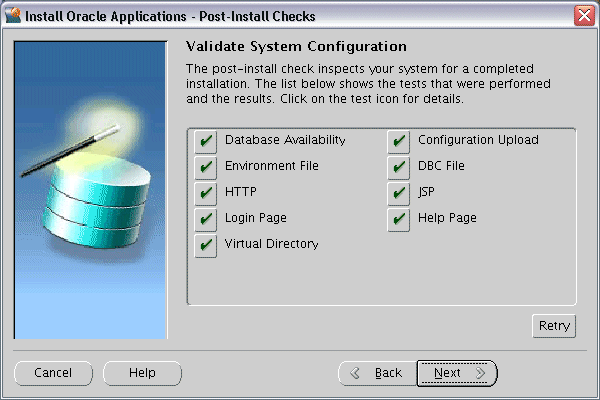Image resolution: width=600 pixels, height=400 pixels.
Task: Open Help for this wizard screen
Action: 142,373
